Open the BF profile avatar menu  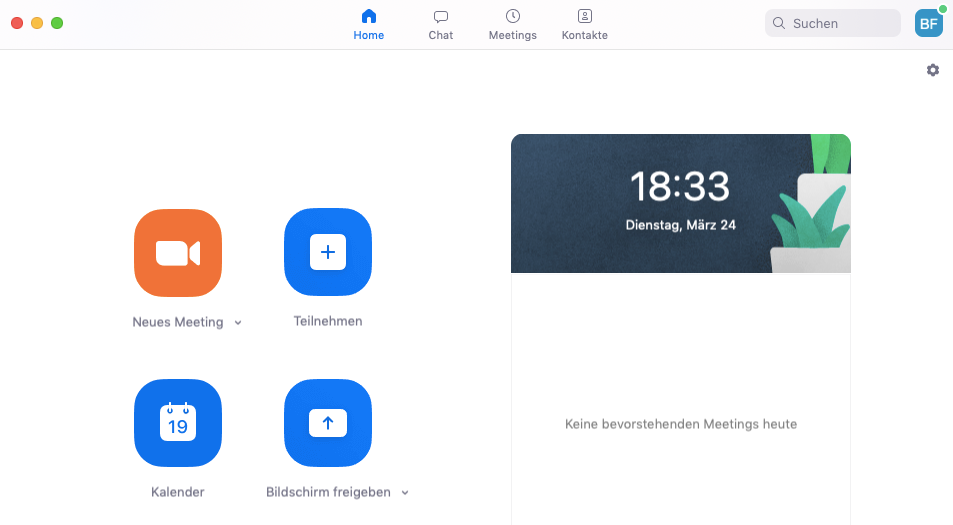point(929,23)
